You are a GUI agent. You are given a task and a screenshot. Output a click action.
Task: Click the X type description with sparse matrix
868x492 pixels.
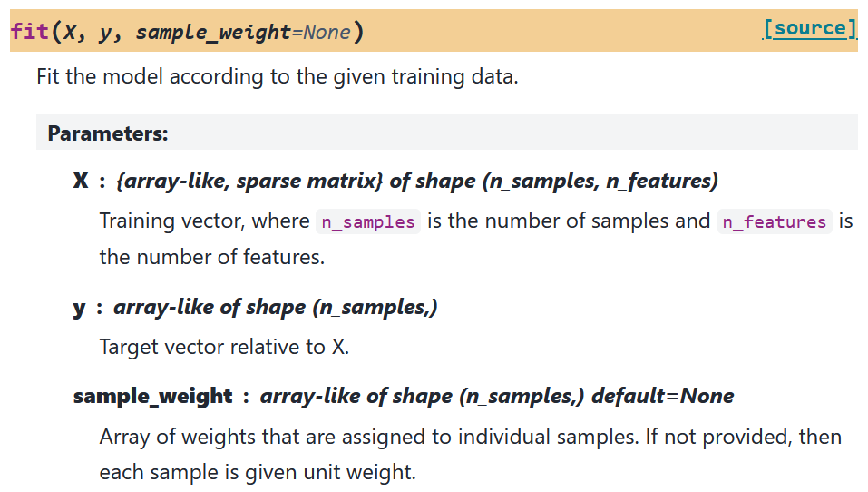pyautogui.click(x=417, y=182)
